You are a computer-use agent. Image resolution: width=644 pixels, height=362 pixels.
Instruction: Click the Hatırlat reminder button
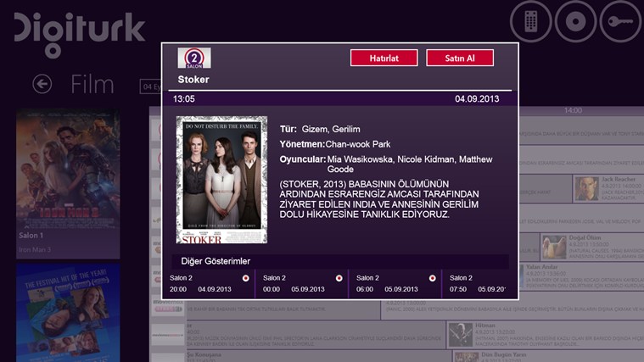pos(384,58)
